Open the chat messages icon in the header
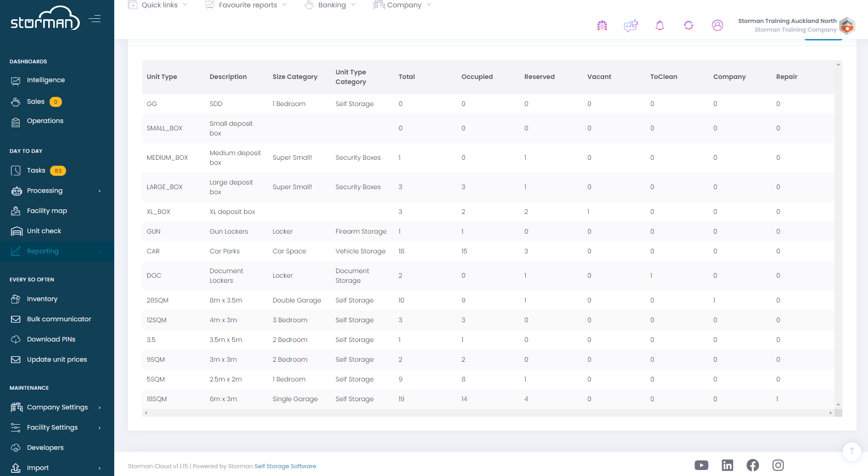868x476 pixels. (x=631, y=26)
